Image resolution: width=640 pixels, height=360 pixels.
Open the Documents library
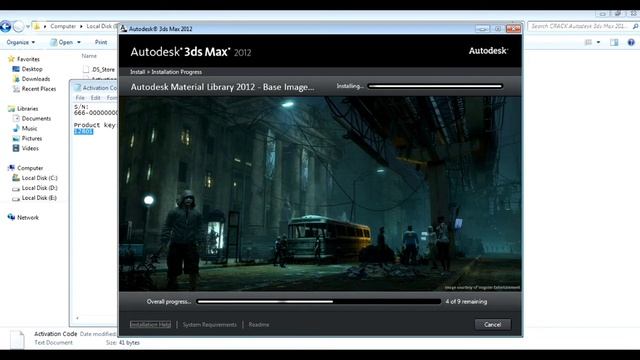click(x=36, y=118)
